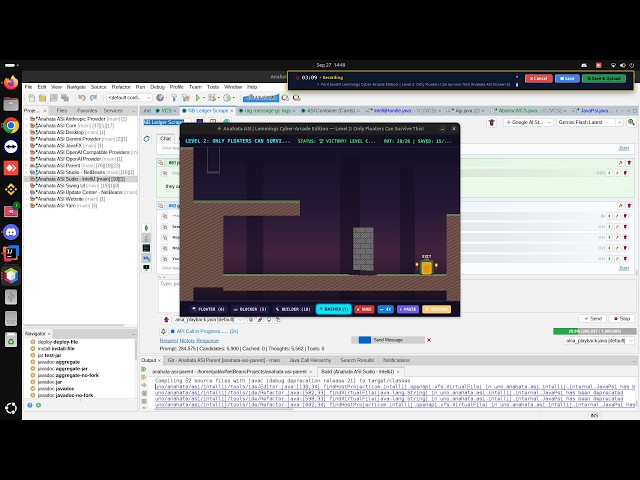
Task: Open the Search Results output tab
Action: point(357,360)
